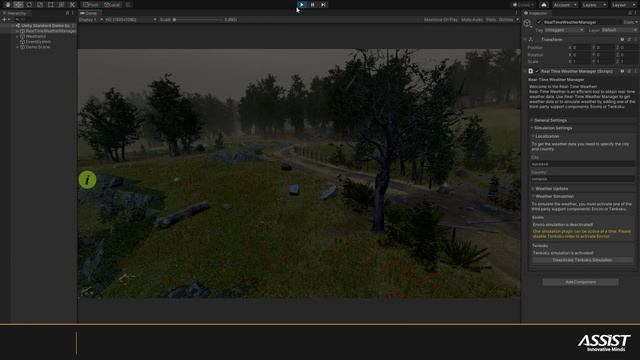640x360 pixels.
Task: Collapse the Transform component foldout
Action: 525,40
